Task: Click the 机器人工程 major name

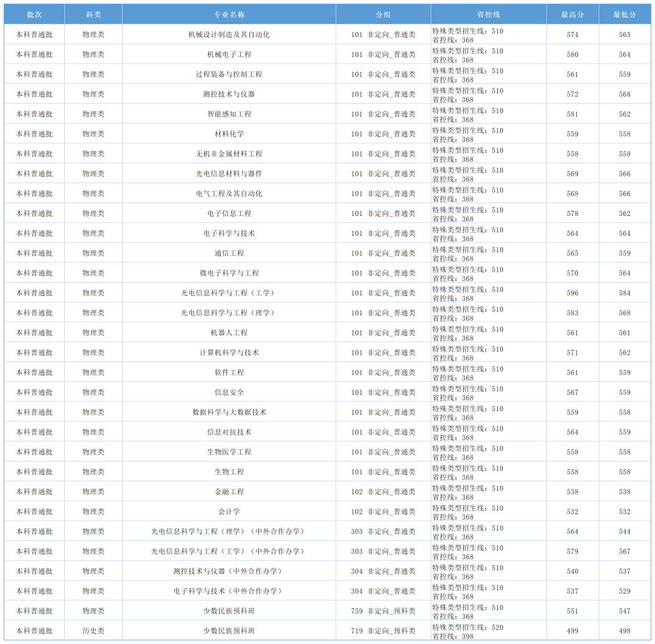Action: 229,332
